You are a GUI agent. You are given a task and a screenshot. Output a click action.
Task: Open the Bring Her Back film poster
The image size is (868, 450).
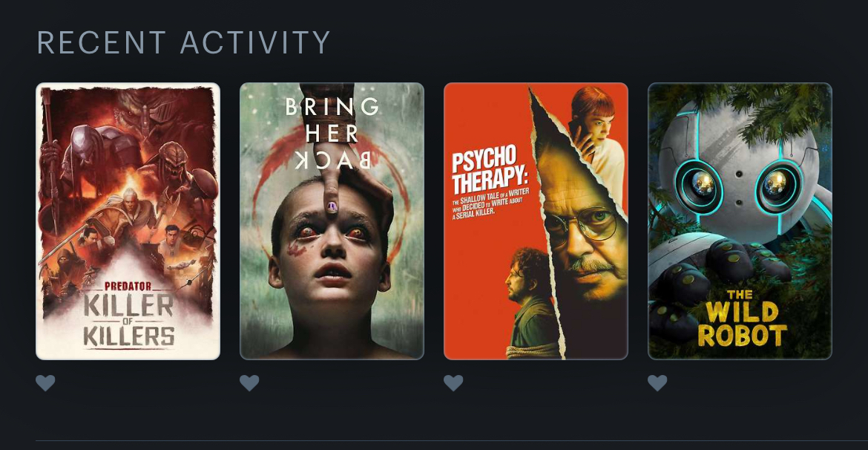click(x=332, y=221)
